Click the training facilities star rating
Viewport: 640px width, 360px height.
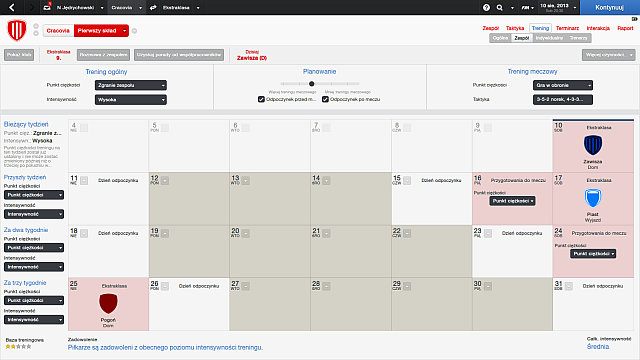[18, 347]
